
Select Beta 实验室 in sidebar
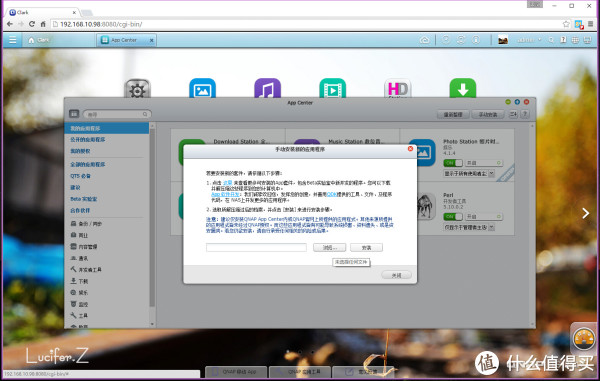click(84, 199)
